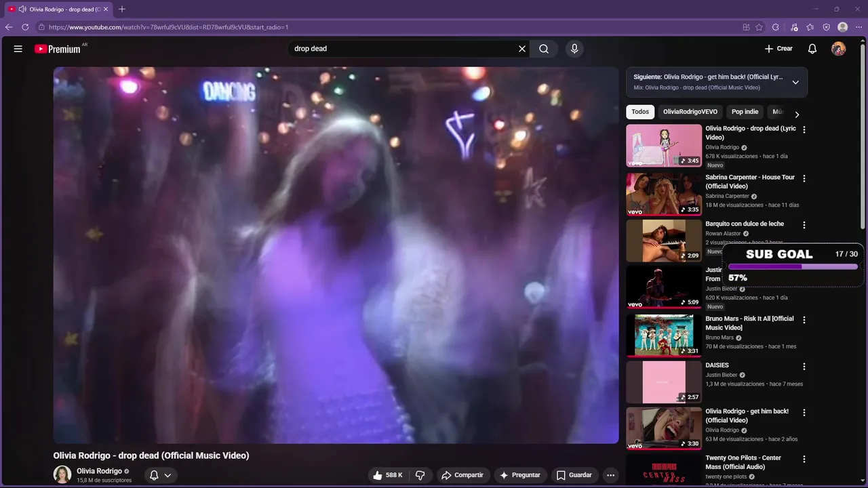Play Barquito con dulce de leche thumbnail
Viewport: 868px width, 488px height.
664,241
